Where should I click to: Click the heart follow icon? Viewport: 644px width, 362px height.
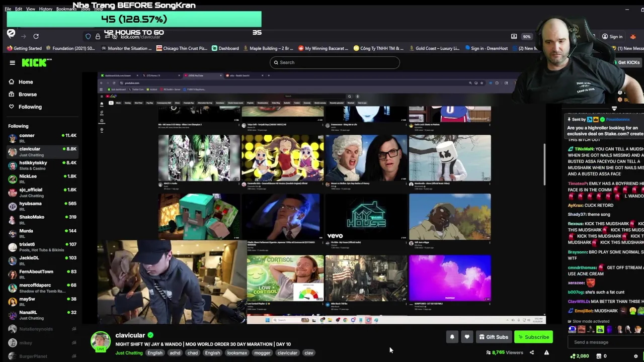(x=467, y=337)
